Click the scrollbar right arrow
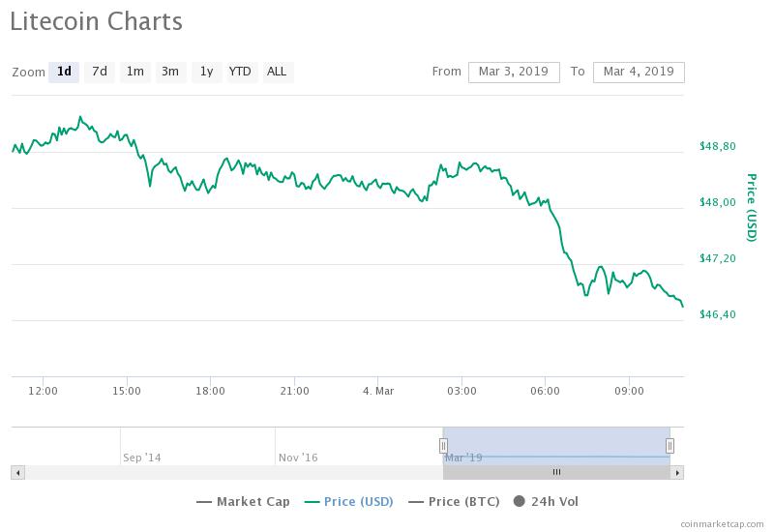The height and width of the screenshot is (532, 774). [678, 472]
